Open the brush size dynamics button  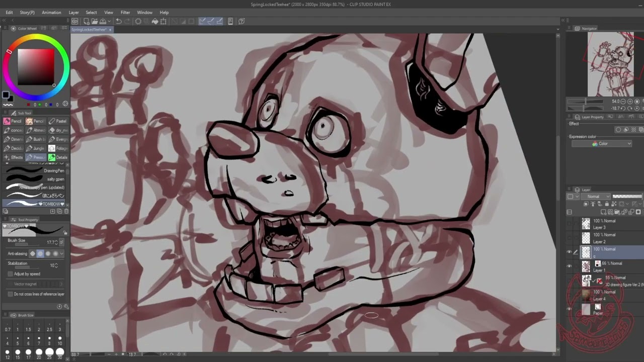point(62,242)
